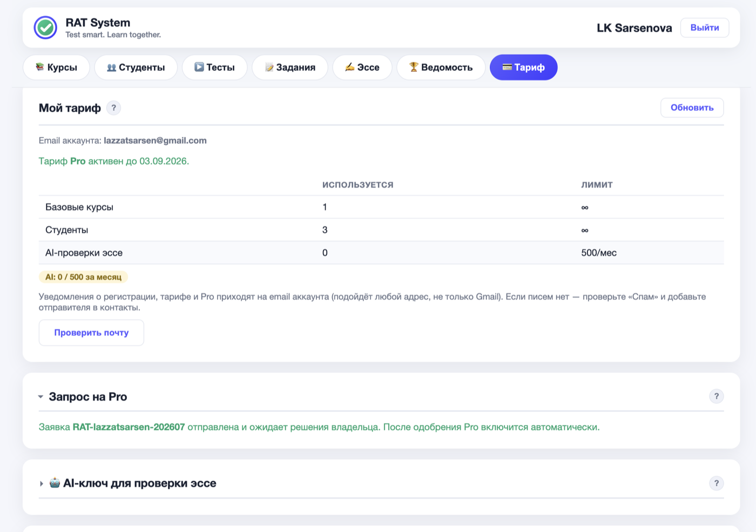Click the AI-проверки эссе table row

coord(381,253)
